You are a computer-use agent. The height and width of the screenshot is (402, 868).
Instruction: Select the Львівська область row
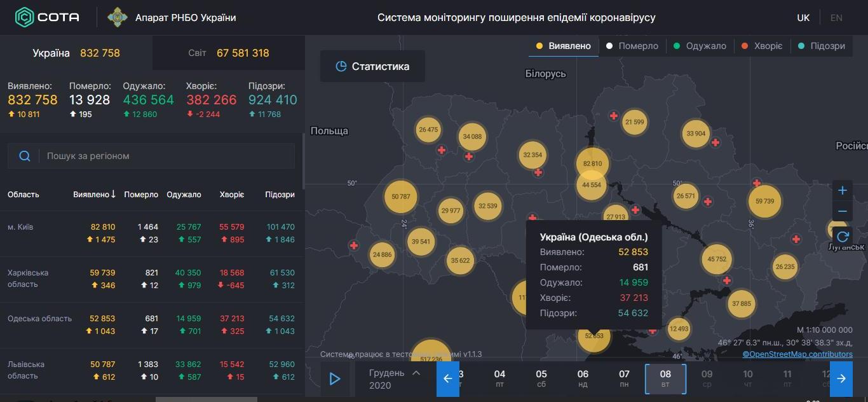tap(151, 371)
